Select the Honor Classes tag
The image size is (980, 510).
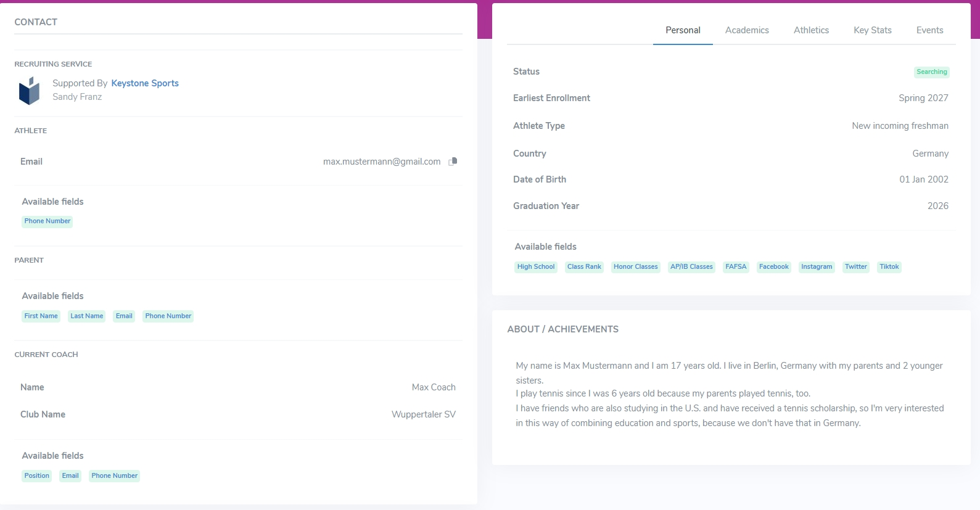coord(636,267)
